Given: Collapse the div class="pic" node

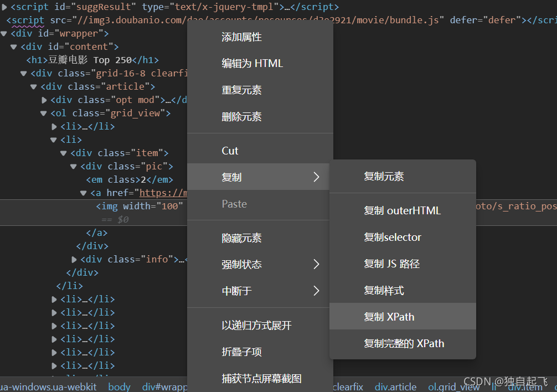Looking at the screenshot, I should coord(74,167).
